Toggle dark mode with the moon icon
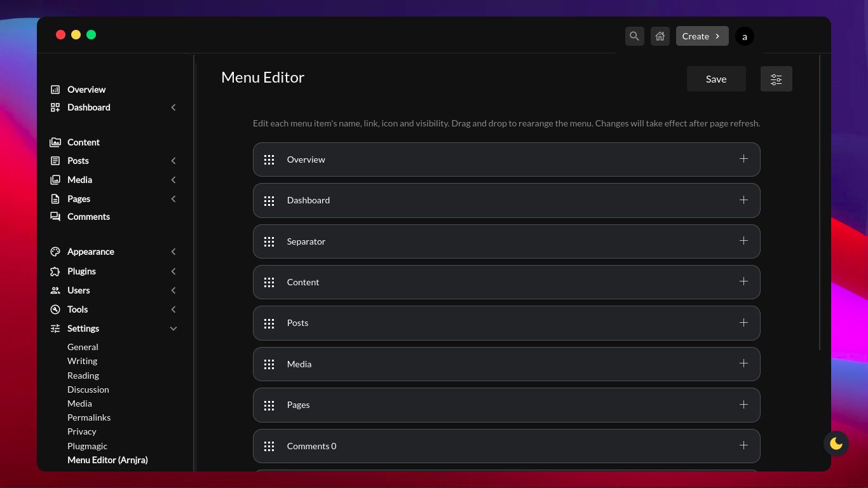 (x=836, y=444)
